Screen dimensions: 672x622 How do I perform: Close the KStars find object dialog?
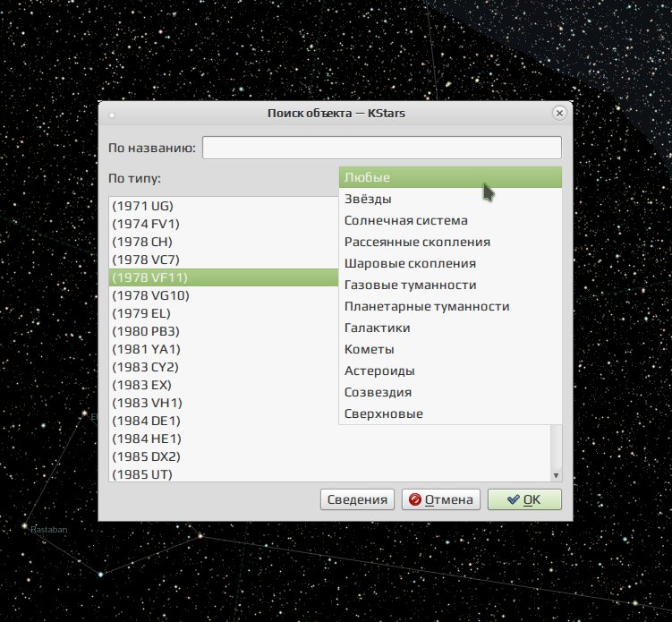pyautogui.click(x=559, y=113)
